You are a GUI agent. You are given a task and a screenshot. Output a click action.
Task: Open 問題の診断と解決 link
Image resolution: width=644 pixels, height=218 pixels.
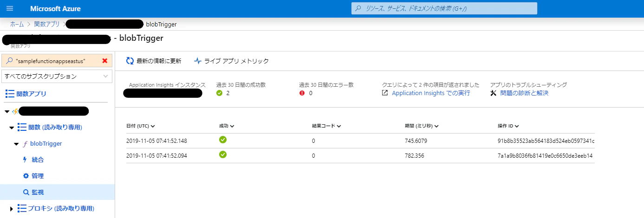524,93
